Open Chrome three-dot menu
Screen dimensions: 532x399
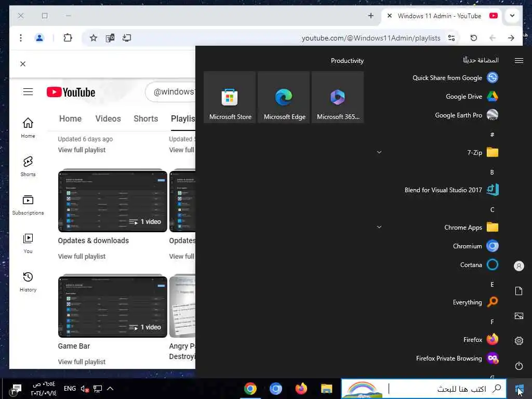(x=21, y=37)
